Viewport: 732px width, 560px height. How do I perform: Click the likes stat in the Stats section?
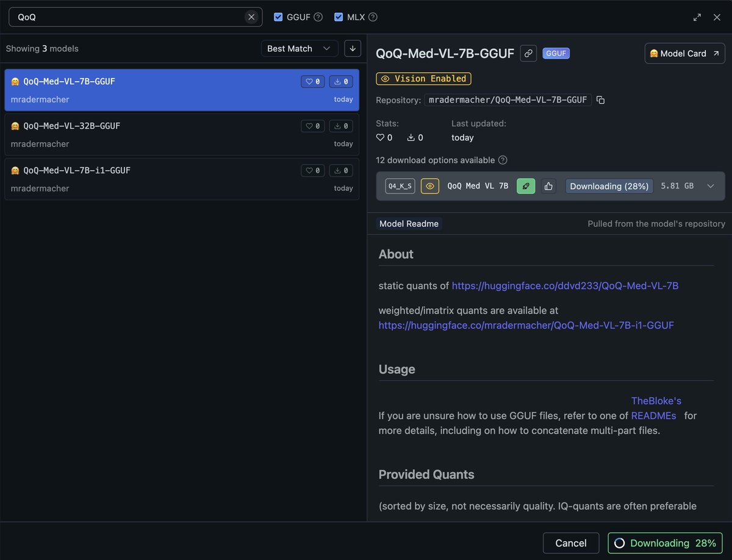pyautogui.click(x=384, y=138)
